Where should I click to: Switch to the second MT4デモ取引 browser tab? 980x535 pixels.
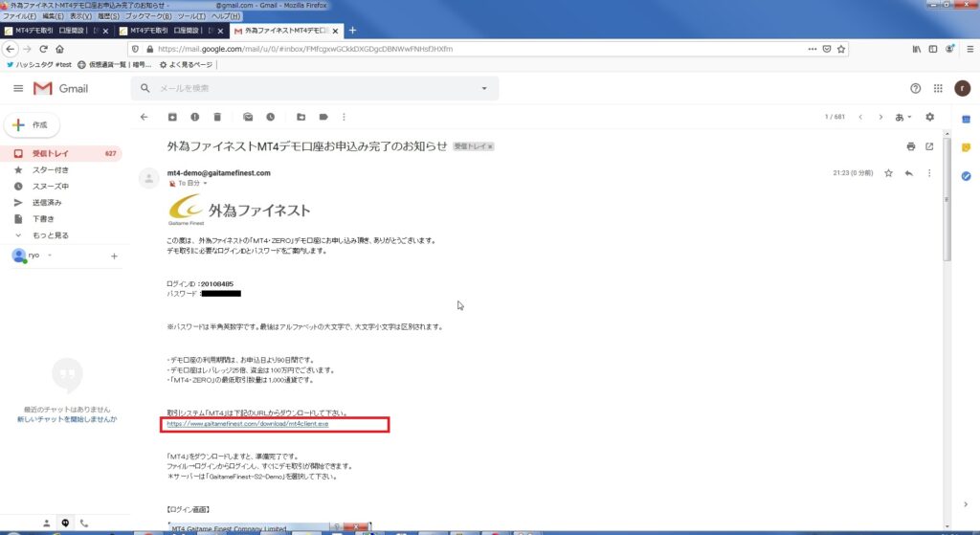[167, 30]
